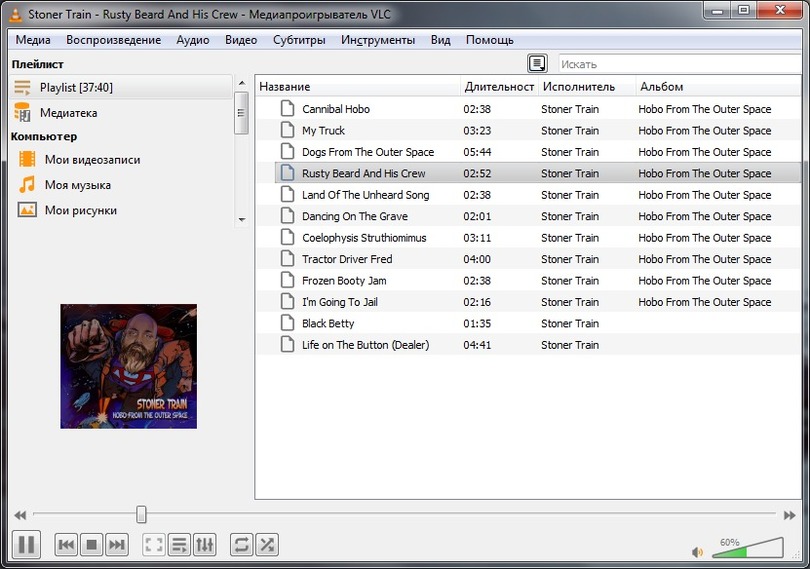Select Медиатека in sidebar
This screenshot has width=810, height=569.
[121, 113]
